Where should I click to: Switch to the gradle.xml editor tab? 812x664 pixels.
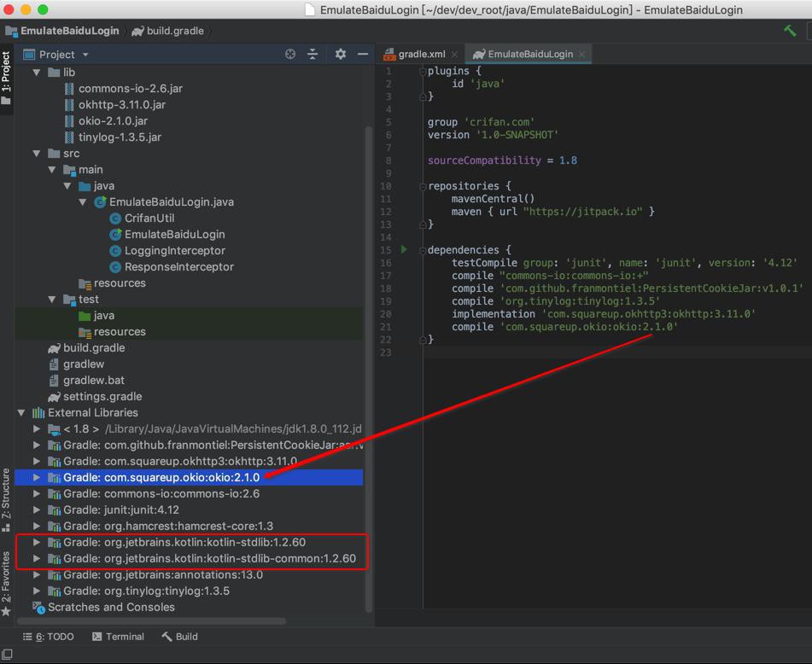[x=421, y=54]
